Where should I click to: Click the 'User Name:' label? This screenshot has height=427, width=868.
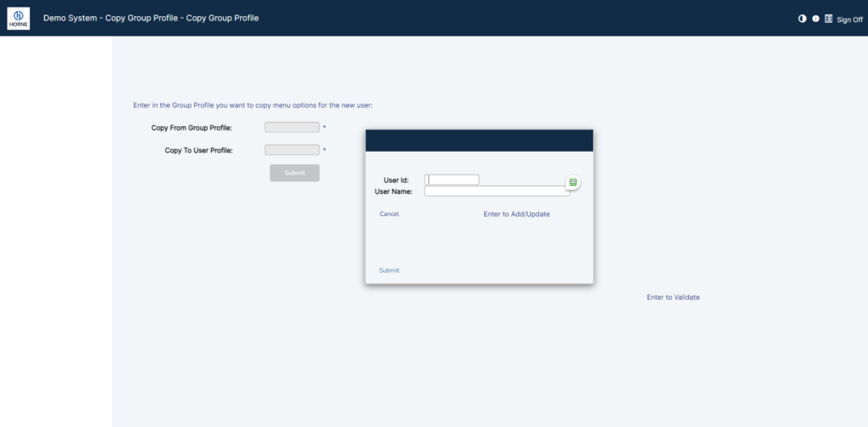pyautogui.click(x=393, y=192)
